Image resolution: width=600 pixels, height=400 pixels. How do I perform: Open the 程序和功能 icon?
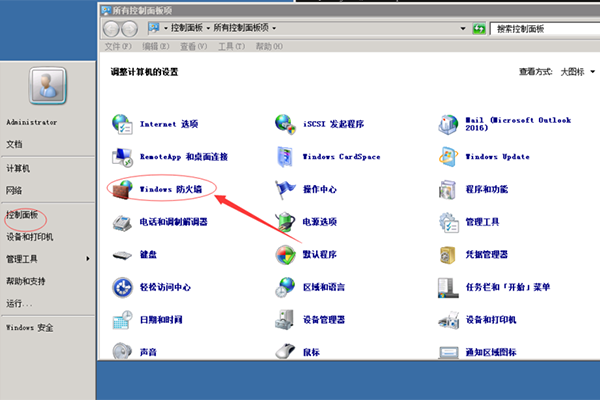click(448, 189)
